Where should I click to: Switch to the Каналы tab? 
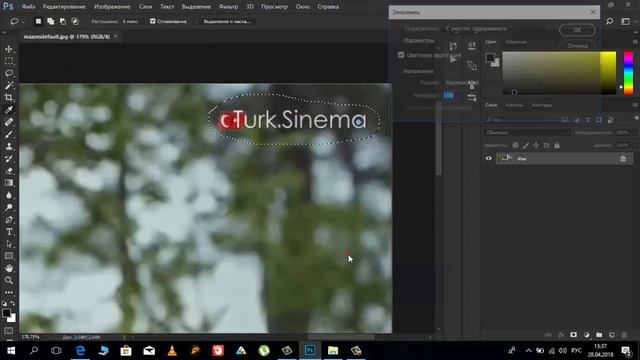(x=514, y=105)
